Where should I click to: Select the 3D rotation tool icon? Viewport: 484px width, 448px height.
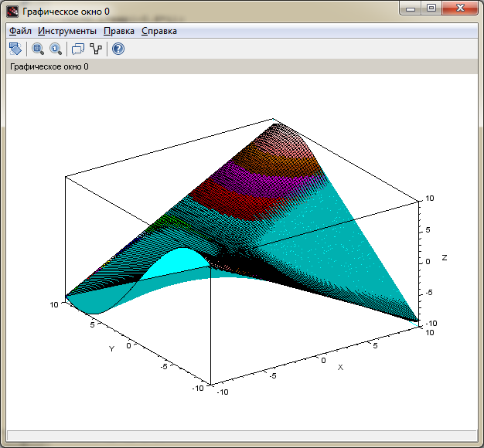pos(15,49)
